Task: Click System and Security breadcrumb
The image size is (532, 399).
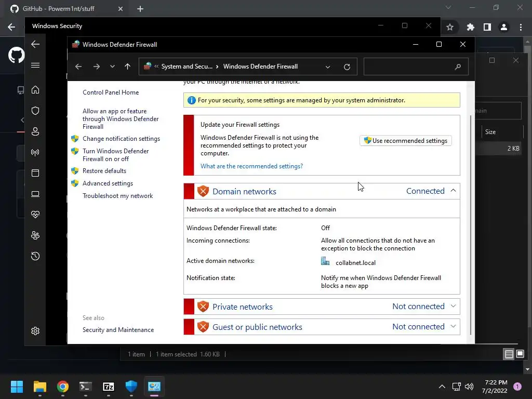Action: click(187, 66)
